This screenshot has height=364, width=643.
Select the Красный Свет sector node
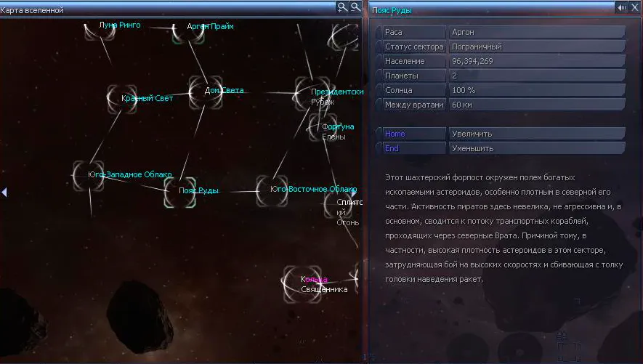pyautogui.click(x=122, y=98)
